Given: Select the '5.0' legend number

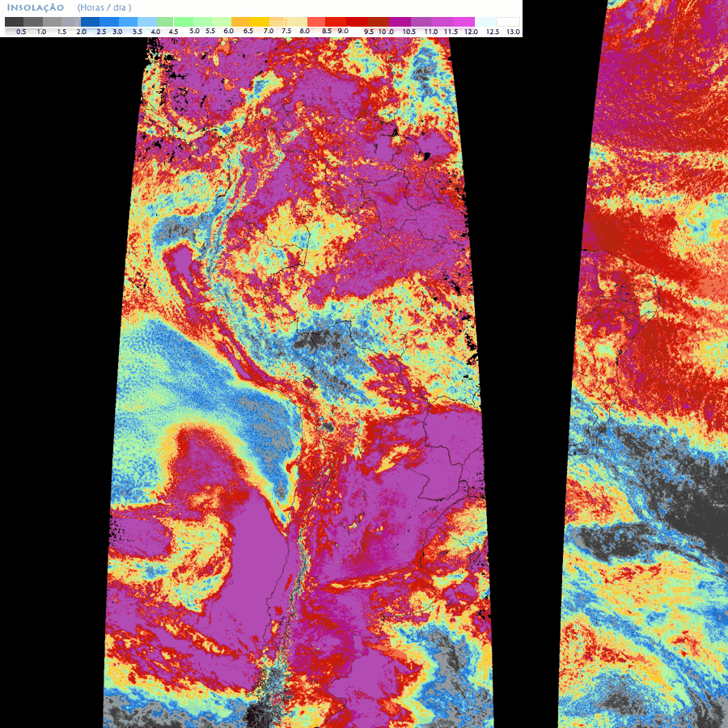Looking at the screenshot, I should pyautogui.click(x=194, y=31).
